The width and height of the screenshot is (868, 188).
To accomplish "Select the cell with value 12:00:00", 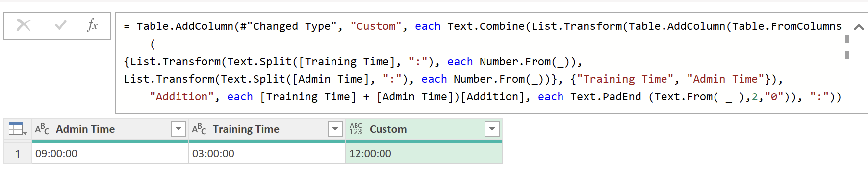I will pyautogui.click(x=424, y=154).
